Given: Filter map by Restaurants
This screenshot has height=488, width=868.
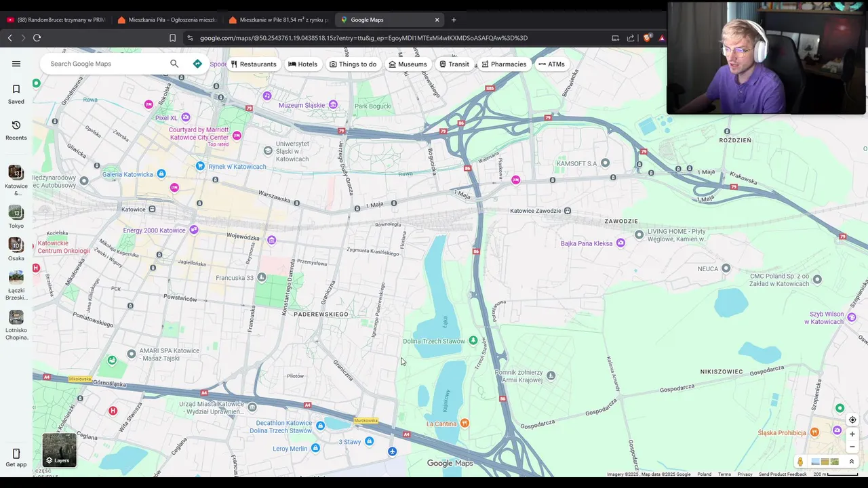Looking at the screenshot, I should [254, 64].
